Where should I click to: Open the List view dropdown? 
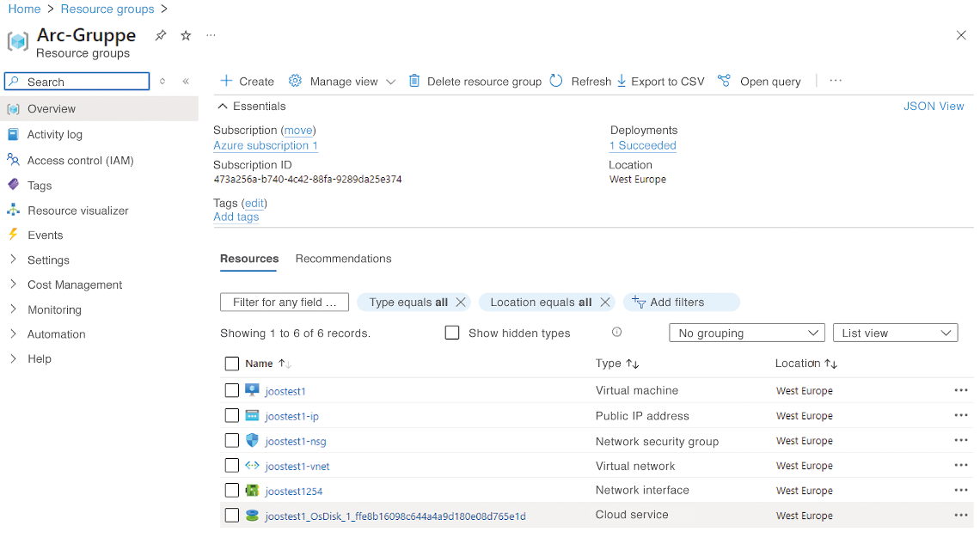(x=895, y=333)
